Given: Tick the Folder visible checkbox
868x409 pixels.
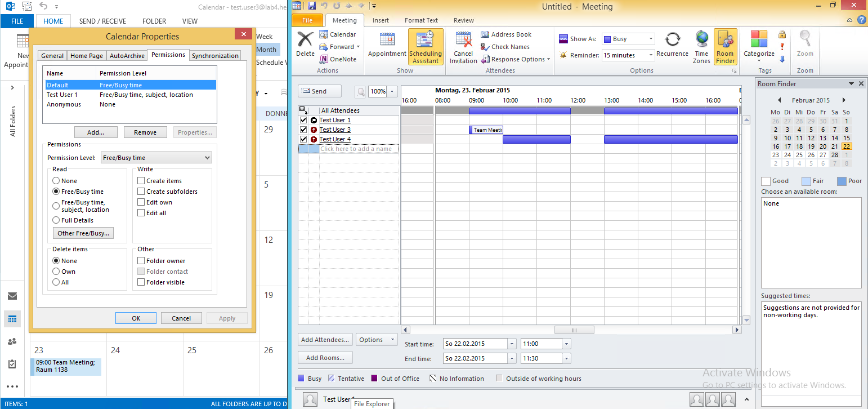Looking at the screenshot, I should click(141, 282).
